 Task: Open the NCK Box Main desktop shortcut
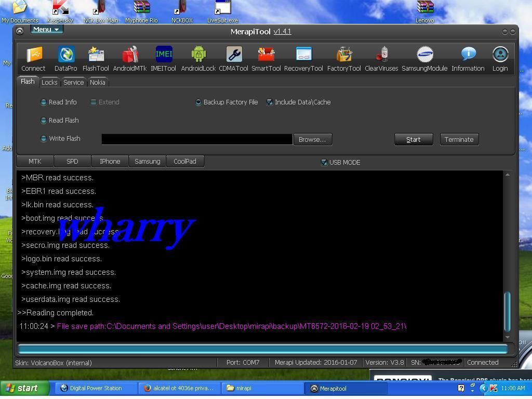(101, 11)
